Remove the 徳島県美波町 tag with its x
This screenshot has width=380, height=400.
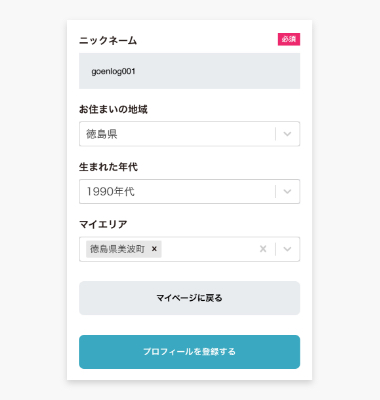point(154,249)
